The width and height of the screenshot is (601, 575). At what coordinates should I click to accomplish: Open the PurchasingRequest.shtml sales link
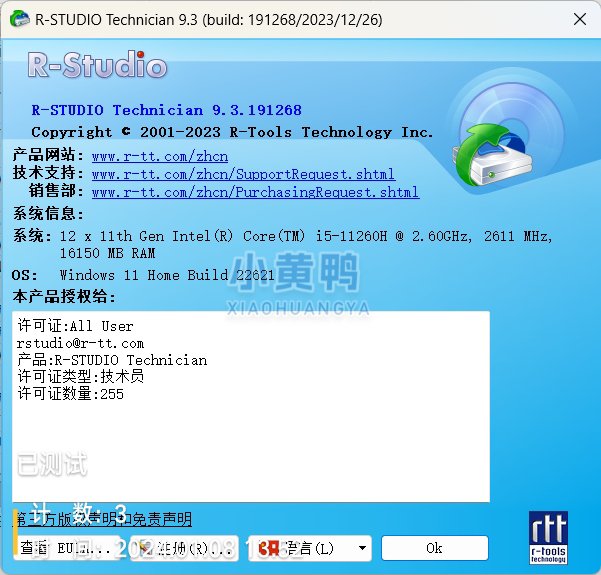pyautogui.click(x=255, y=192)
